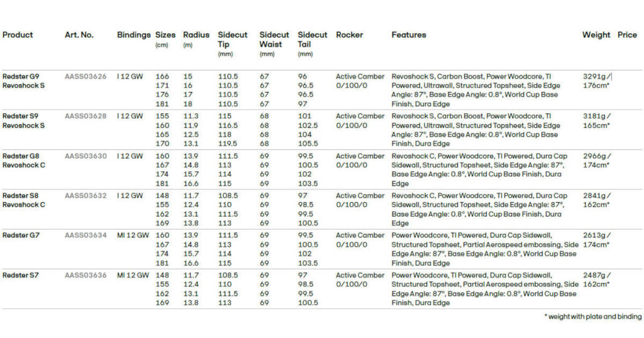The height and width of the screenshot is (338, 644).
Task: Select the Radius (m) column header
Action: coord(196,39)
